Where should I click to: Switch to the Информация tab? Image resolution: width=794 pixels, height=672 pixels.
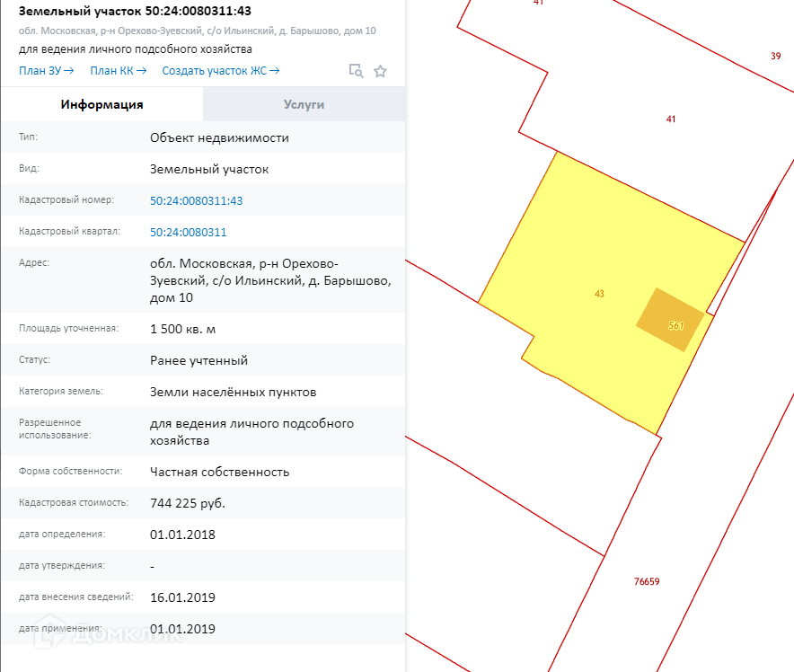pos(101,104)
